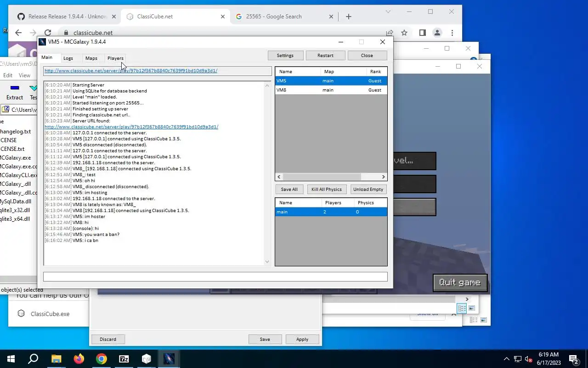
Task: Open the Windows Start menu
Action: click(11, 359)
